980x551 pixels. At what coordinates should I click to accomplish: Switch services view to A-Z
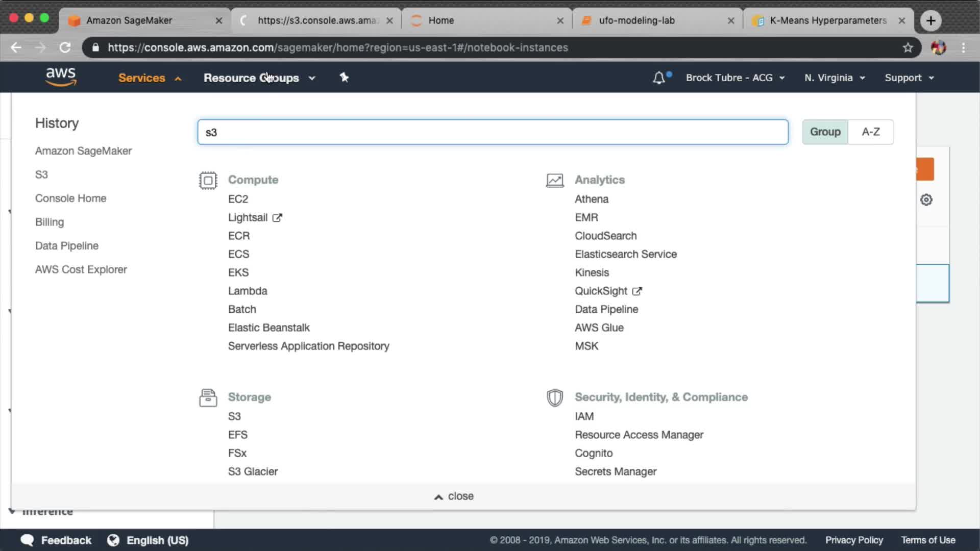870,132
